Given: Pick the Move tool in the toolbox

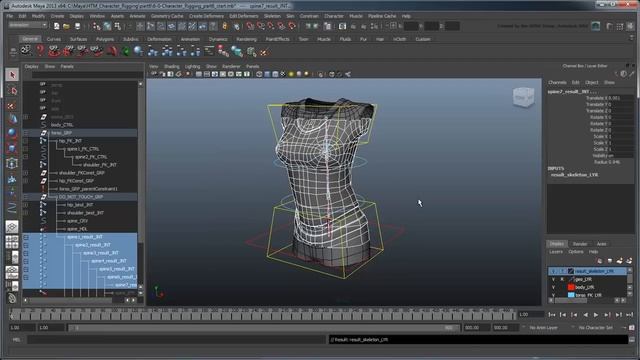Looking at the screenshot, I should [12, 119].
